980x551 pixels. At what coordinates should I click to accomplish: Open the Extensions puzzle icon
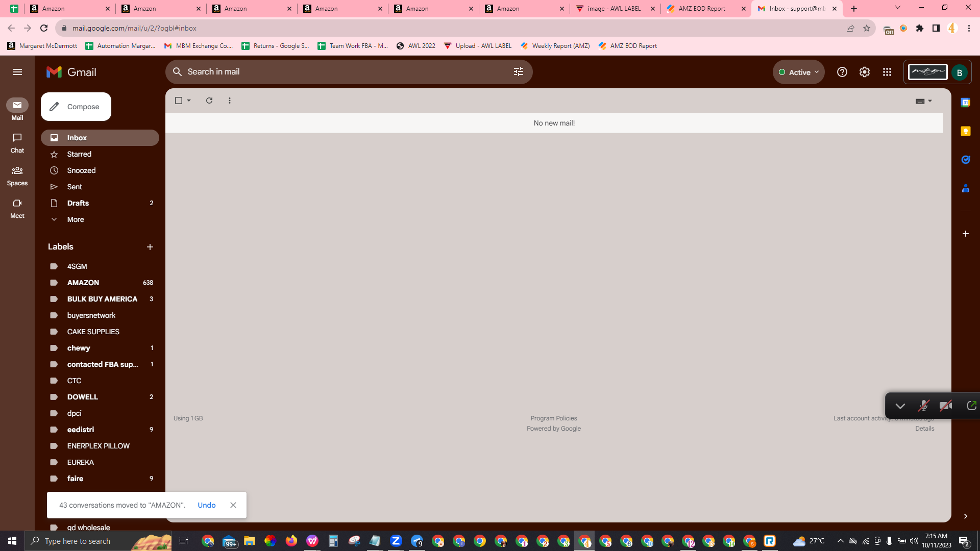[920, 28]
